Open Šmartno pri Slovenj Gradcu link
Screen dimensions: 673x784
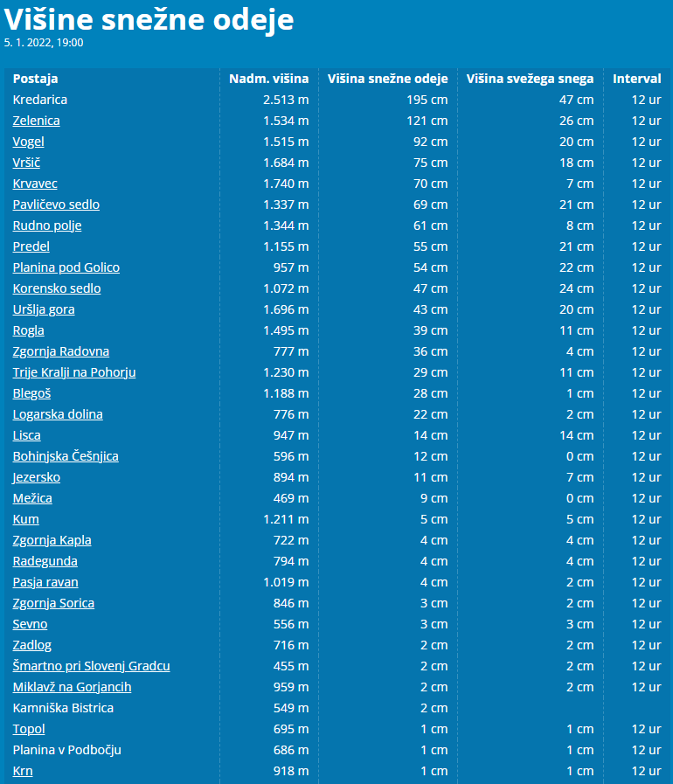pos(91,666)
